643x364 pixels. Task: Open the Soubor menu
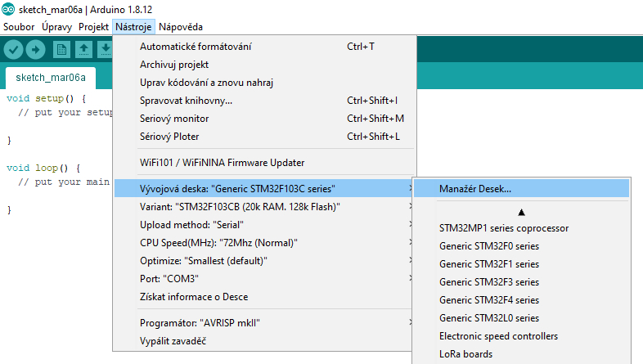(19, 27)
